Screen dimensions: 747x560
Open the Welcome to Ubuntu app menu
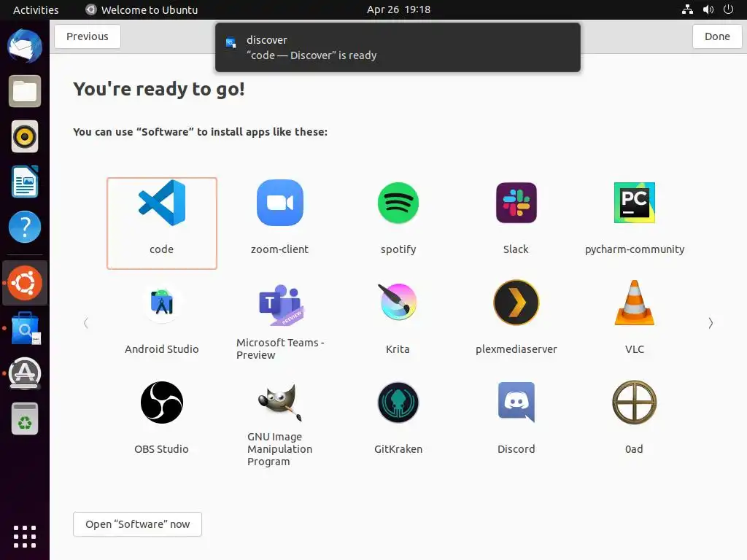click(x=142, y=9)
